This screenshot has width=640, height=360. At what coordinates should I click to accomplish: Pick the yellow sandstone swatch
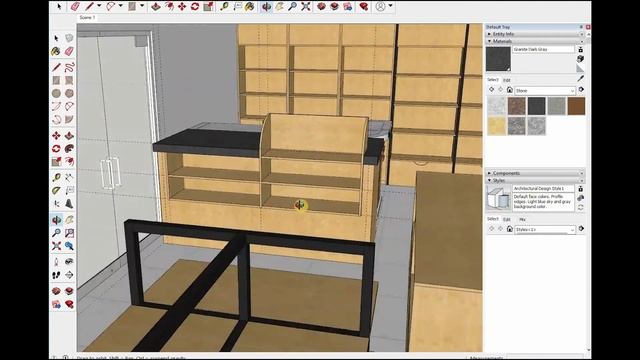click(x=496, y=126)
